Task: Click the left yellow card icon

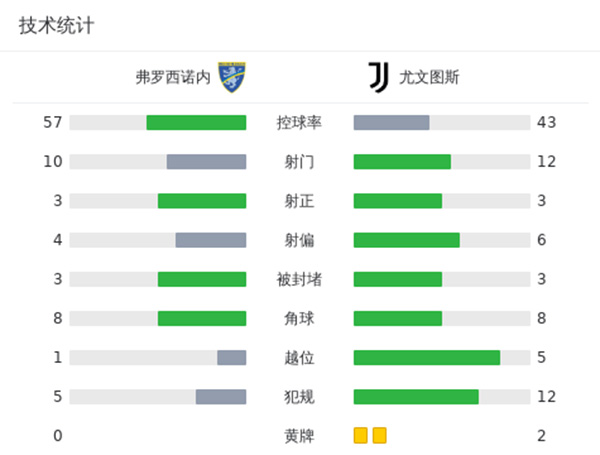Action: tap(361, 435)
